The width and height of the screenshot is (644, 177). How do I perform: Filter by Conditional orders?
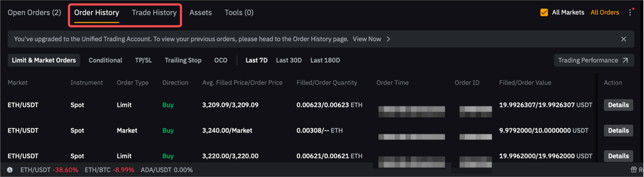[105, 60]
